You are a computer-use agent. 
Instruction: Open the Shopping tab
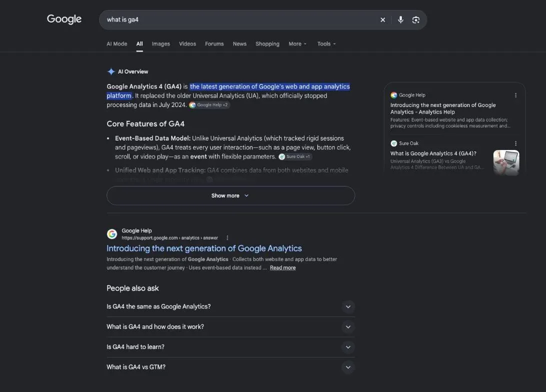click(x=267, y=44)
